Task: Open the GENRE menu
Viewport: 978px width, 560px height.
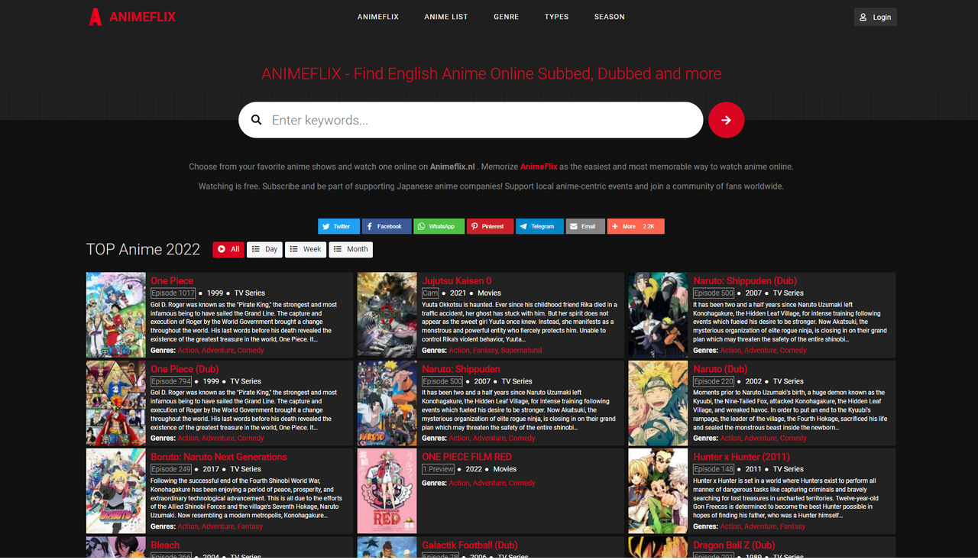Action: (x=506, y=17)
